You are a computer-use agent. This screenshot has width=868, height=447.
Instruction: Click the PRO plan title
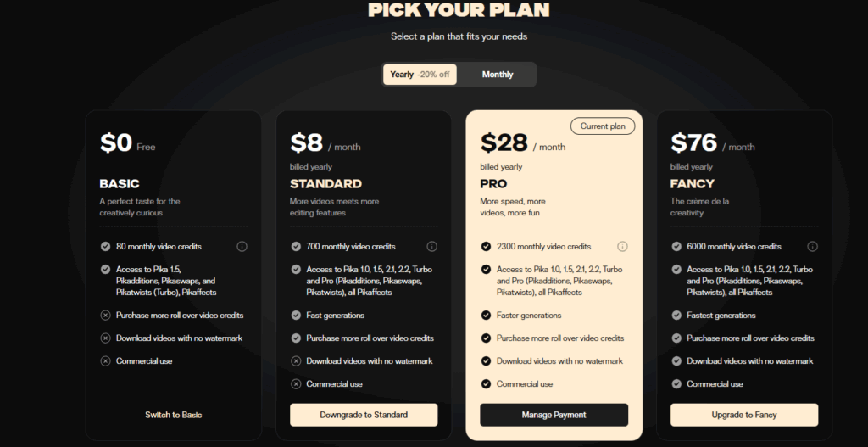coord(494,184)
